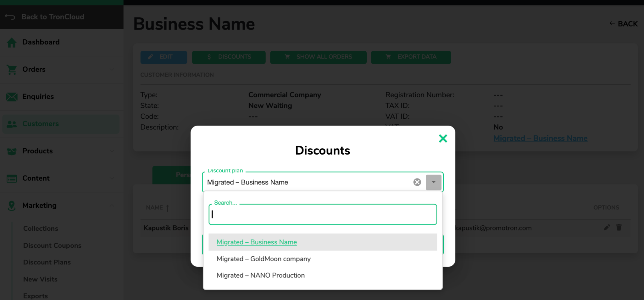This screenshot has width=644, height=300.
Task: Expand the Products menu chevron
Action: (x=112, y=151)
